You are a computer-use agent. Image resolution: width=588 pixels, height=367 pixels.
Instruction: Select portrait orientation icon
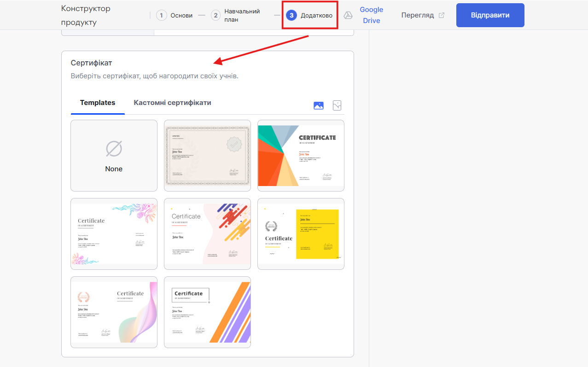337,105
